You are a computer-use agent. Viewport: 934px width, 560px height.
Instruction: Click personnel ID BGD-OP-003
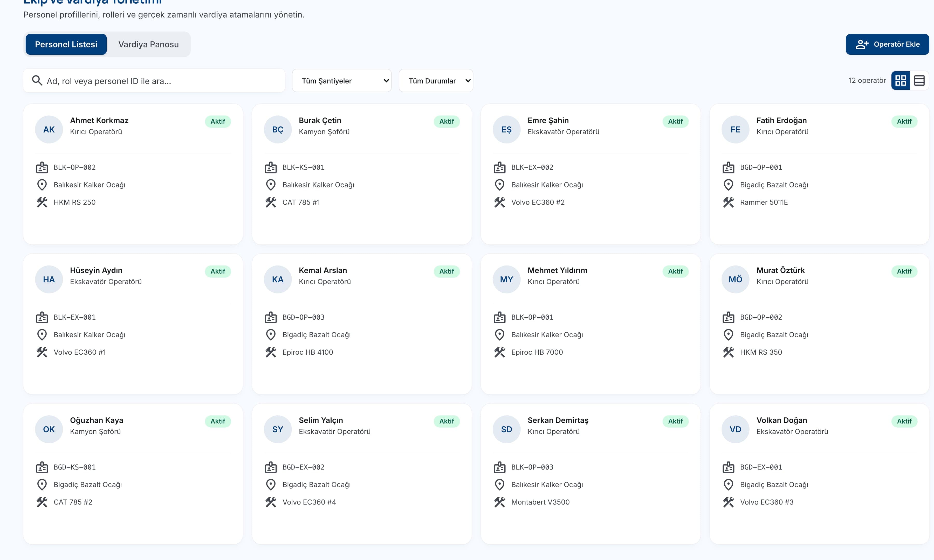tap(303, 317)
